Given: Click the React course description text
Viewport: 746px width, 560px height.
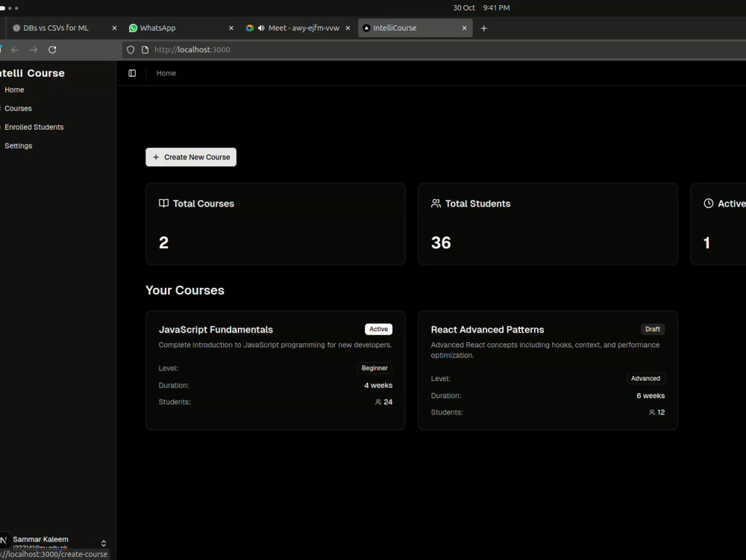Looking at the screenshot, I should 545,350.
